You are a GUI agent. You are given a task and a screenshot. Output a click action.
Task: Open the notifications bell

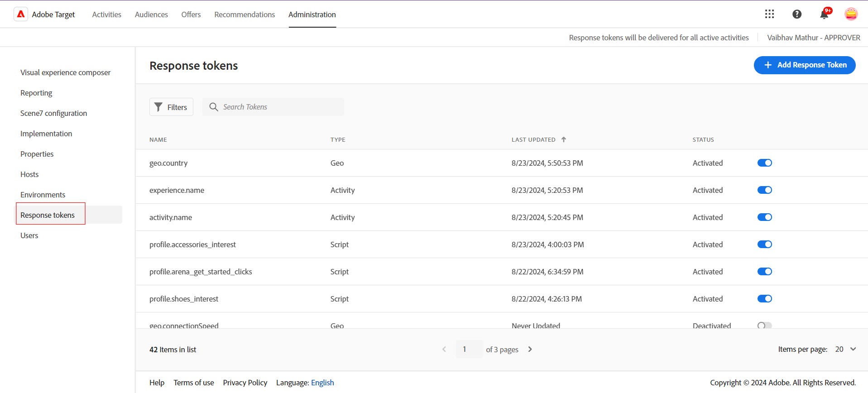pos(824,14)
